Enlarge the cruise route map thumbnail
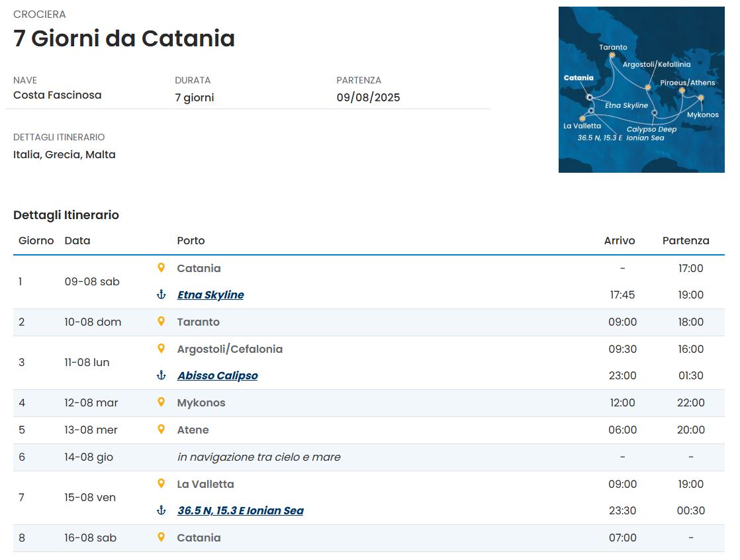The image size is (740, 560). [641, 89]
